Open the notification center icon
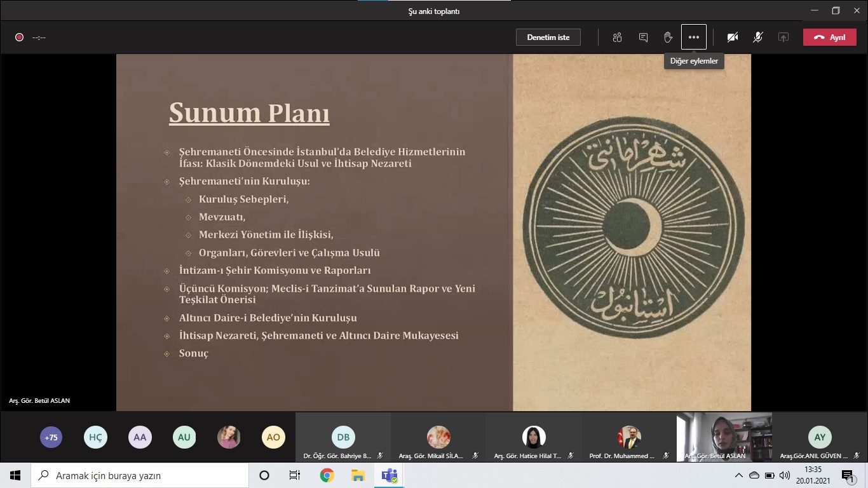The image size is (868, 488). [847, 475]
